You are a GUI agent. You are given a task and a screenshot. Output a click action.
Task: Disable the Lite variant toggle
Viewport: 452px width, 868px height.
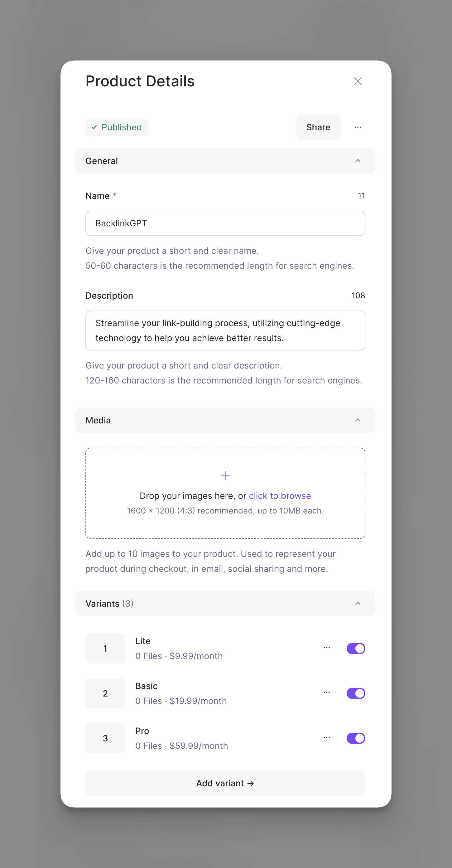pos(356,648)
